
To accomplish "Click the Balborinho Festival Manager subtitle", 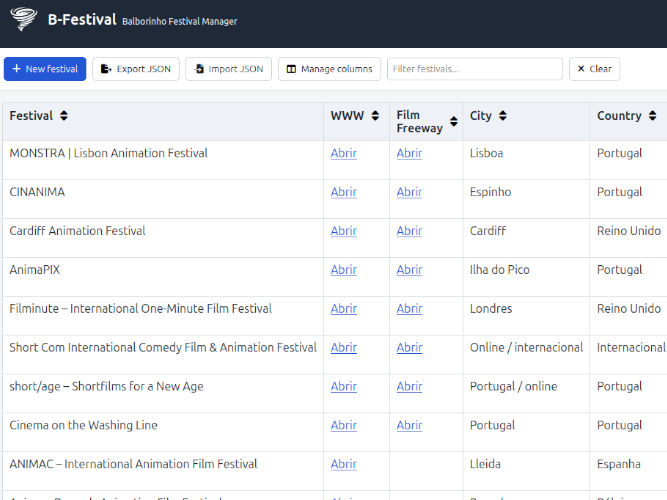I will coord(180,21).
